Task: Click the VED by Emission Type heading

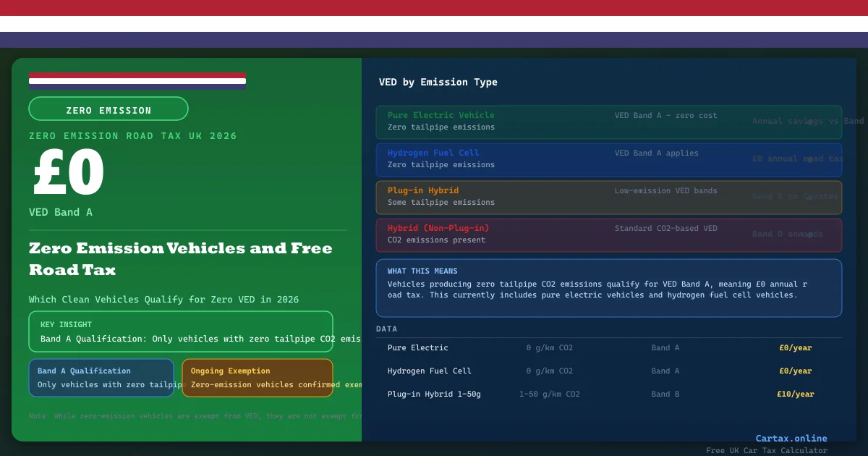Action: 438,83
